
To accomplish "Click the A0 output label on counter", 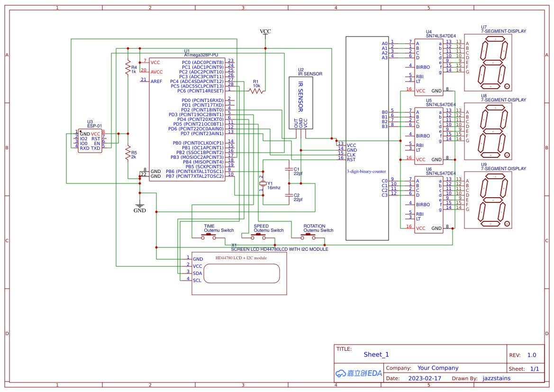I will coord(384,44).
